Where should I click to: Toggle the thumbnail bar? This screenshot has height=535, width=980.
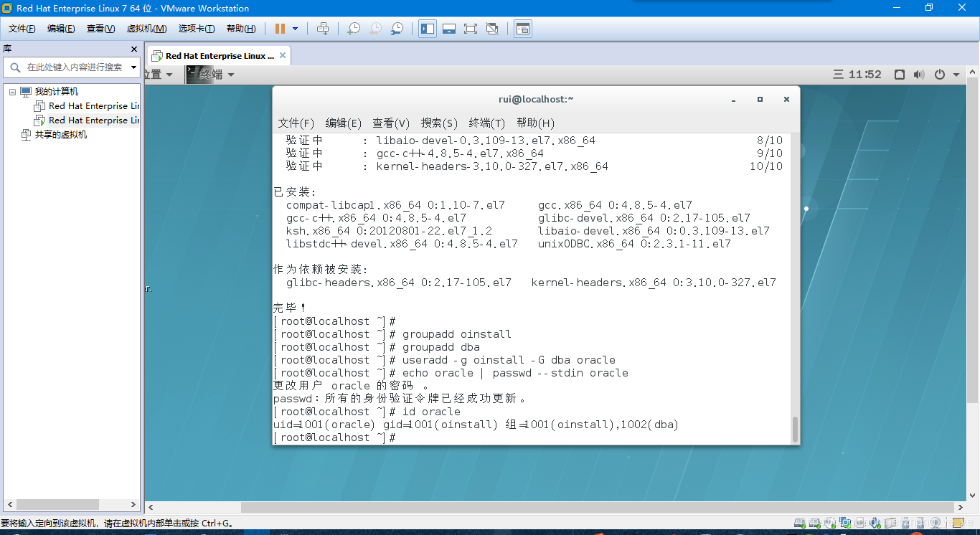[x=449, y=29]
